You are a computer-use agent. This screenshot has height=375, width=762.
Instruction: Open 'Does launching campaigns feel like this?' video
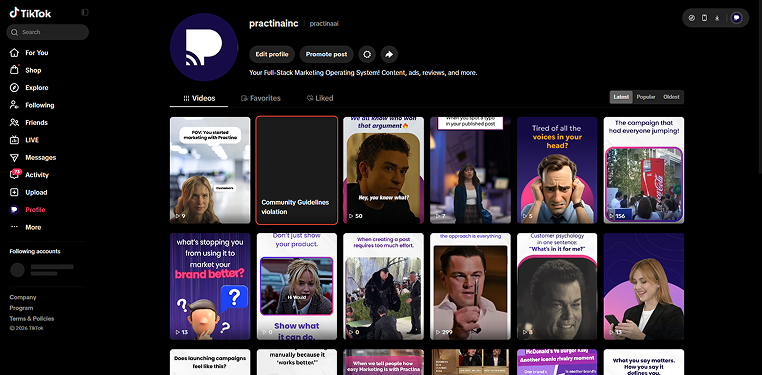pyautogui.click(x=210, y=362)
